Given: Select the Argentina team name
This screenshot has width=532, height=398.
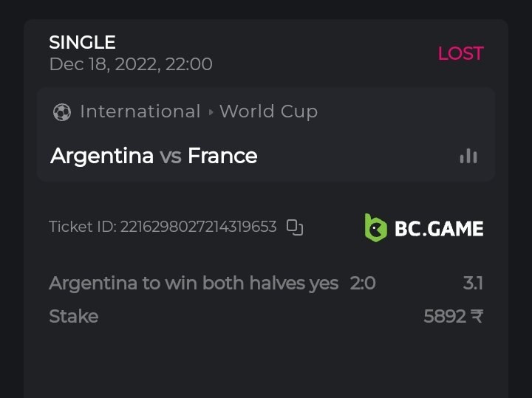Looking at the screenshot, I should tap(102, 156).
